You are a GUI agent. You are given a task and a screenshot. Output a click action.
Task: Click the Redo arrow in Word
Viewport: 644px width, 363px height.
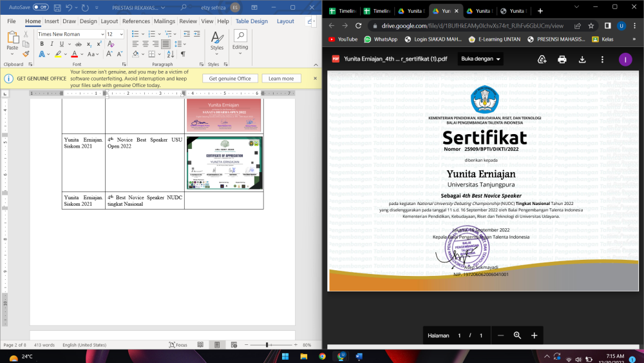click(85, 7)
